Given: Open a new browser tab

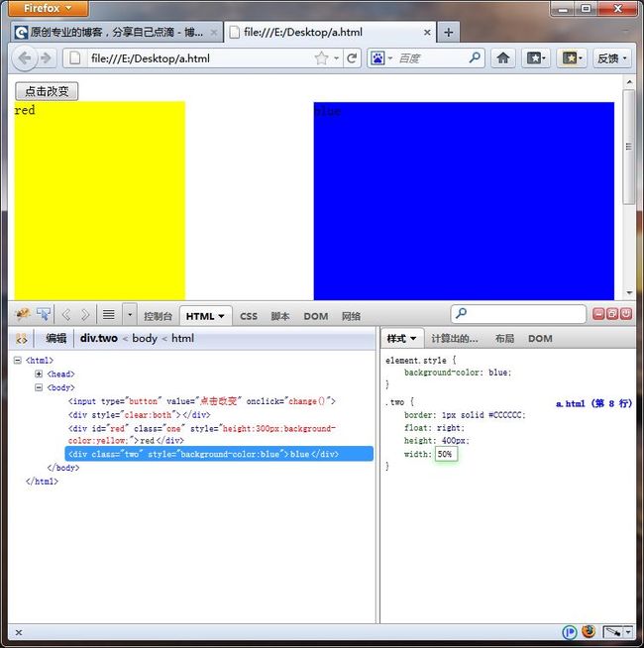Looking at the screenshot, I should 449,33.
